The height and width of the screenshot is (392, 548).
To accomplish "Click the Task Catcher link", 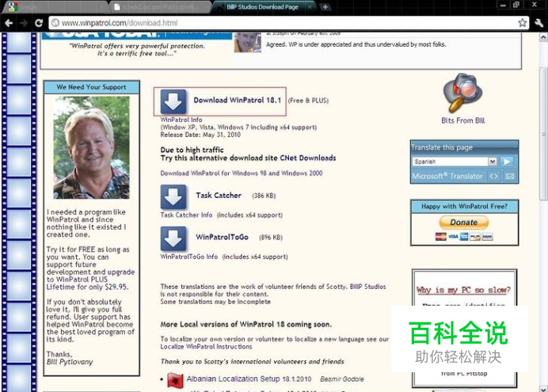I will coord(219,196).
